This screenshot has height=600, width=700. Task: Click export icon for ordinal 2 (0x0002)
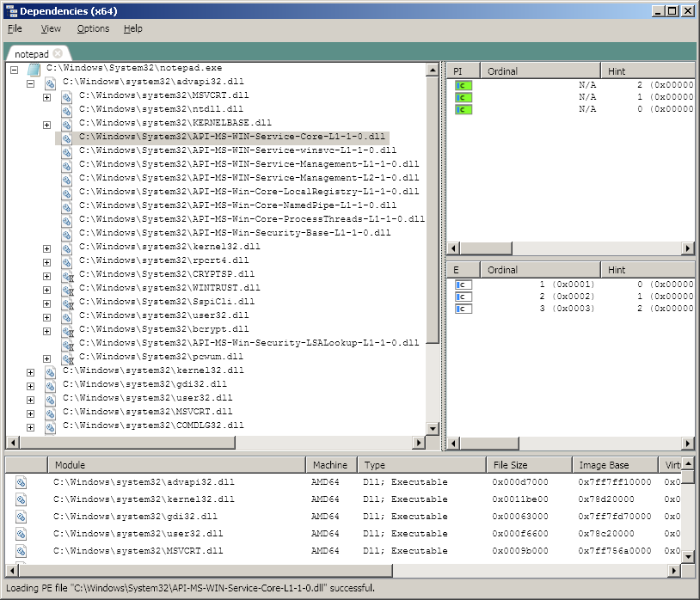(464, 297)
